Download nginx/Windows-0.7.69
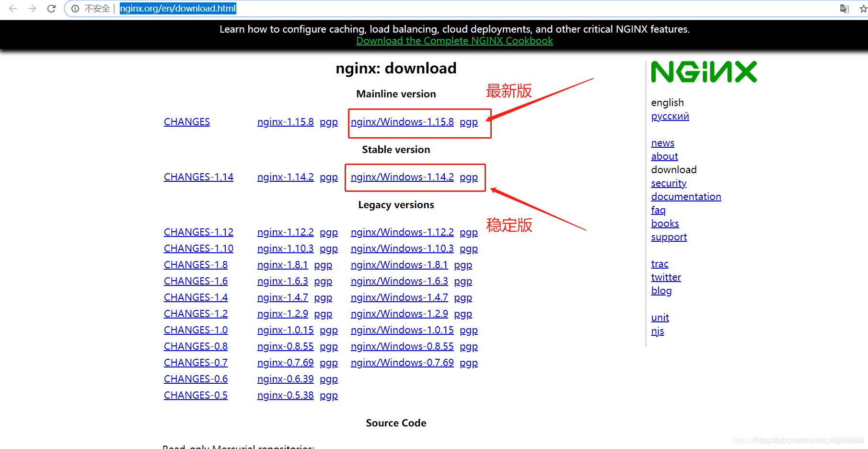The image size is (868, 449). coord(402,363)
